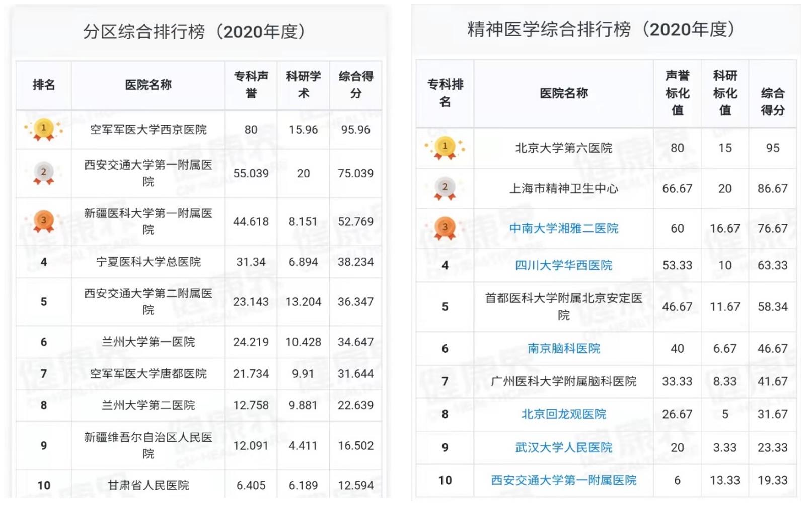Click the gold rank 1 medal beside 空军军医大学西京医院

pyautogui.click(x=44, y=130)
